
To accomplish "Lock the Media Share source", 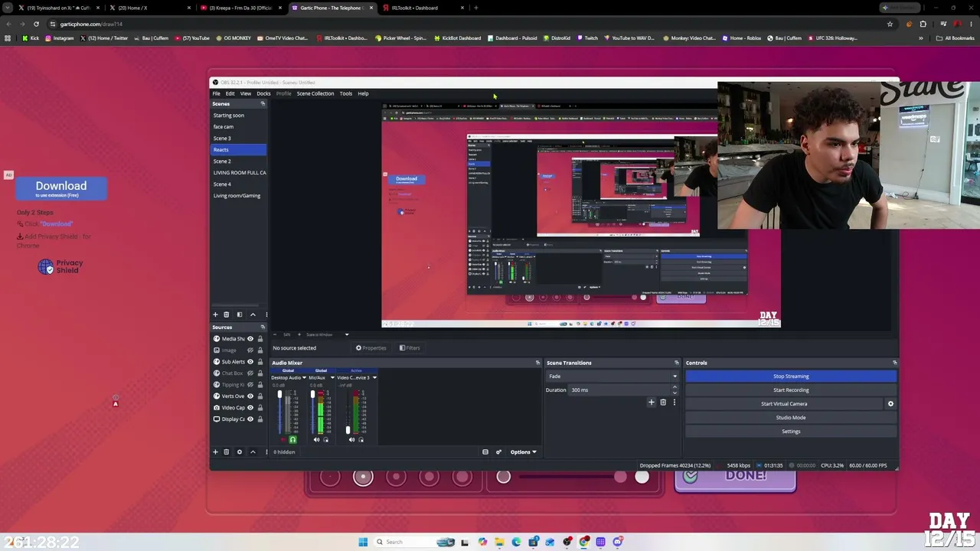I will (x=260, y=338).
